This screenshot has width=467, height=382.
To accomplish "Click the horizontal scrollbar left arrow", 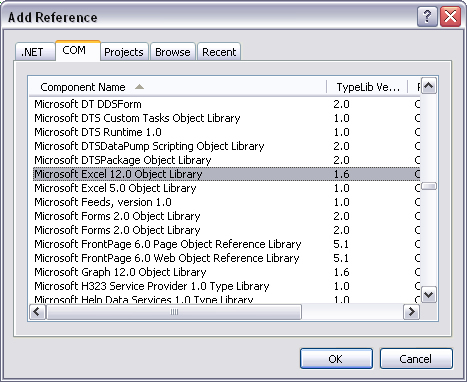I will 37,312.
